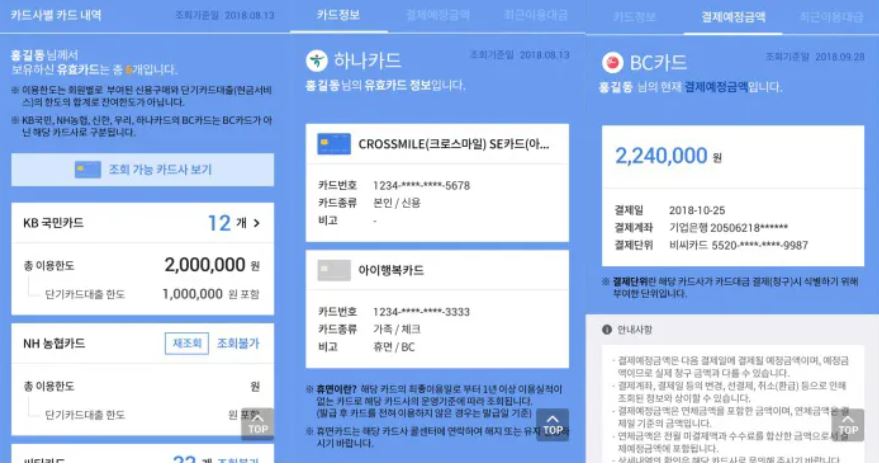Select 비씨카드 5520-****-****-9987 payment unit

coord(739,245)
